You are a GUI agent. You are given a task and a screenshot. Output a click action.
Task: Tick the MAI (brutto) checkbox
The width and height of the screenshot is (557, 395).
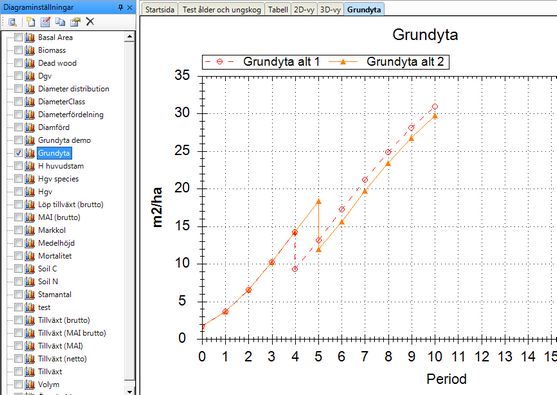tap(18, 217)
